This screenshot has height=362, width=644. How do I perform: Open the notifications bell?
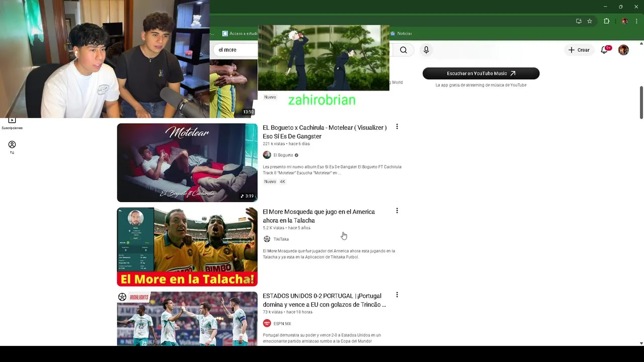605,50
